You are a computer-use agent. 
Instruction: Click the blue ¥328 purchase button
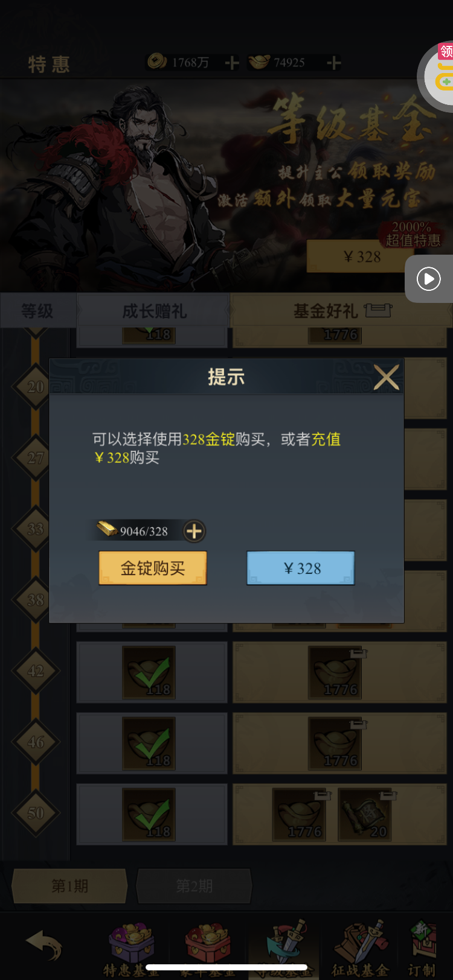(301, 568)
